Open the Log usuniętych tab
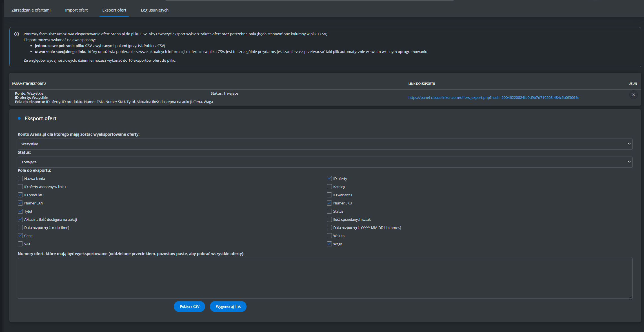The width and height of the screenshot is (644, 332). pyautogui.click(x=155, y=10)
